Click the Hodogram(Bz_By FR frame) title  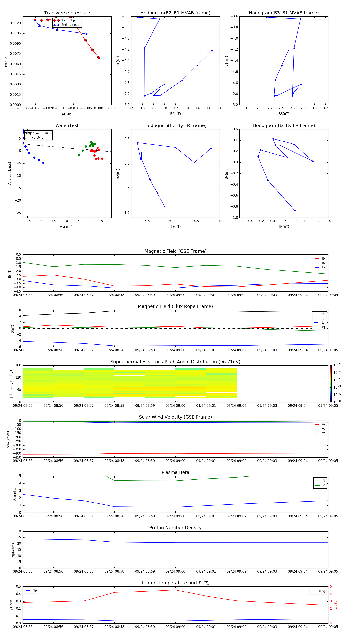click(x=175, y=125)
